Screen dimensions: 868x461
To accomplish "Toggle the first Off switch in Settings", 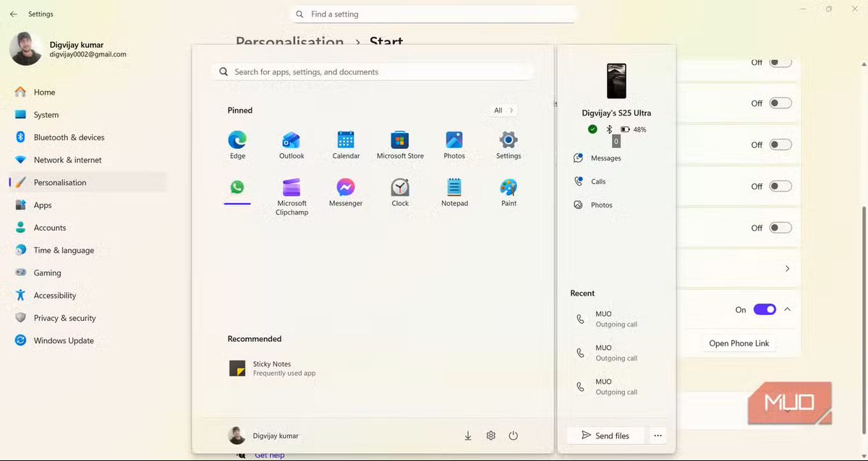I will coord(780,63).
